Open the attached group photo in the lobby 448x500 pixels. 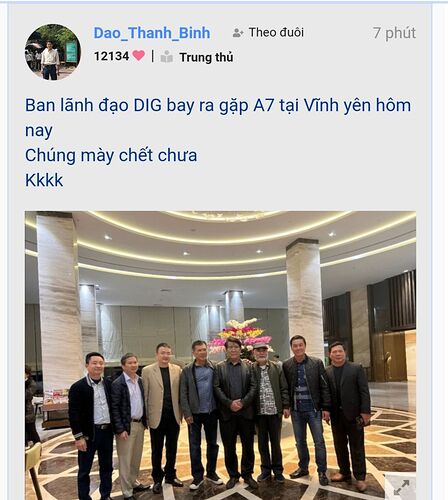(x=220, y=355)
